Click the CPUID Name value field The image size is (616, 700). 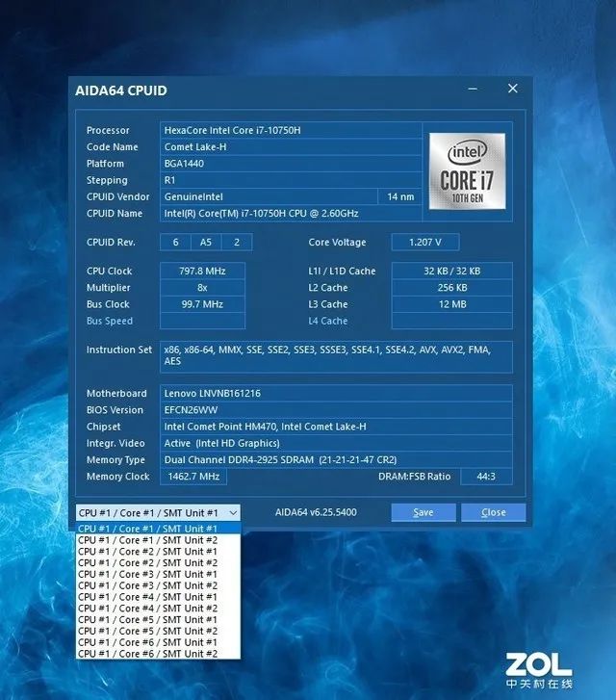(291, 214)
